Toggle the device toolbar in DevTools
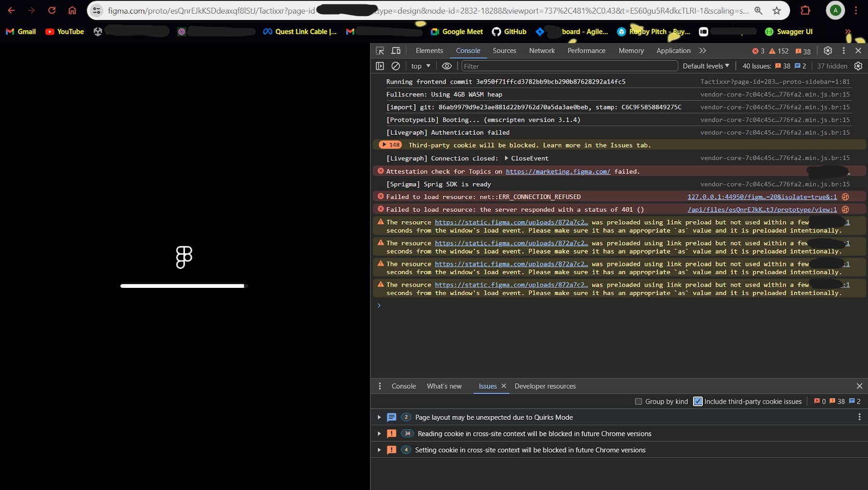 click(396, 51)
